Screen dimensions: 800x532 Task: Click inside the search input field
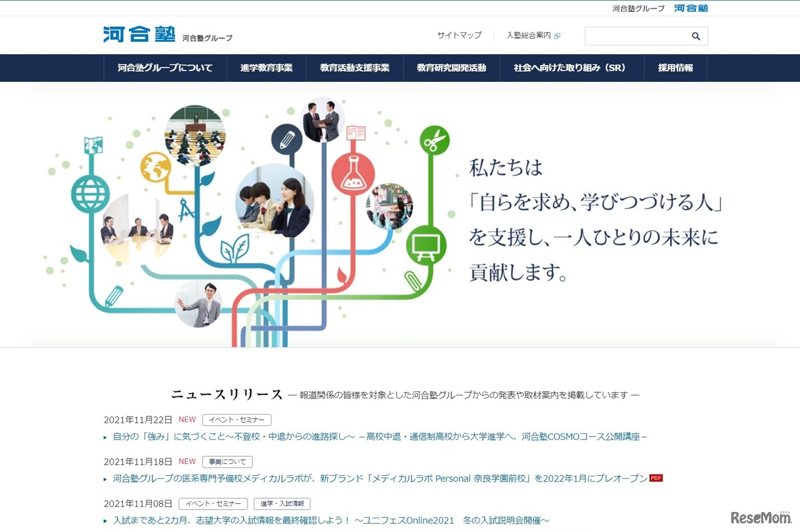tap(637, 36)
